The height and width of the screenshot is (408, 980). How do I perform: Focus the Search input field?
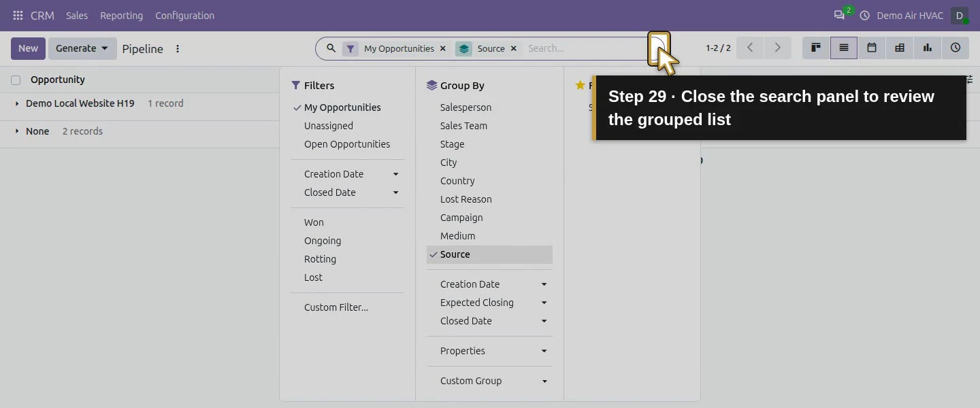(x=585, y=48)
